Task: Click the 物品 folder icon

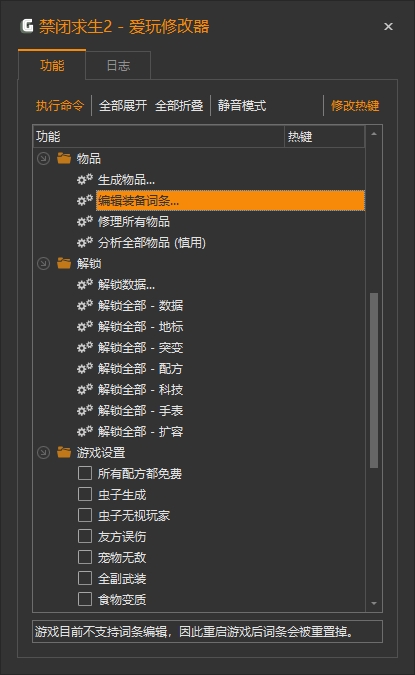Action: (x=64, y=158)
